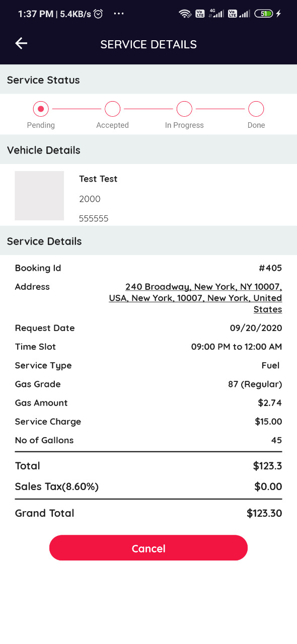Tap the Wi-Fi status icon
The height and width of the screenshot is (644, 297).
185,14
